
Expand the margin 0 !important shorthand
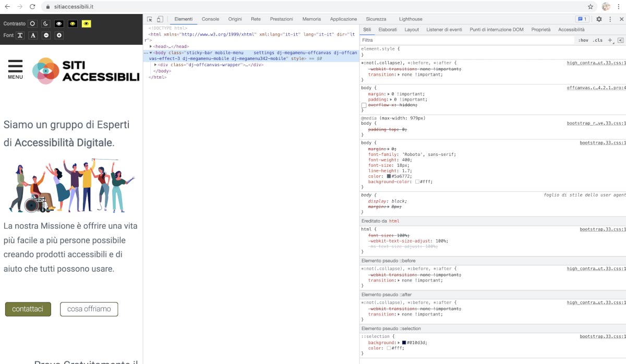(388, 94)
